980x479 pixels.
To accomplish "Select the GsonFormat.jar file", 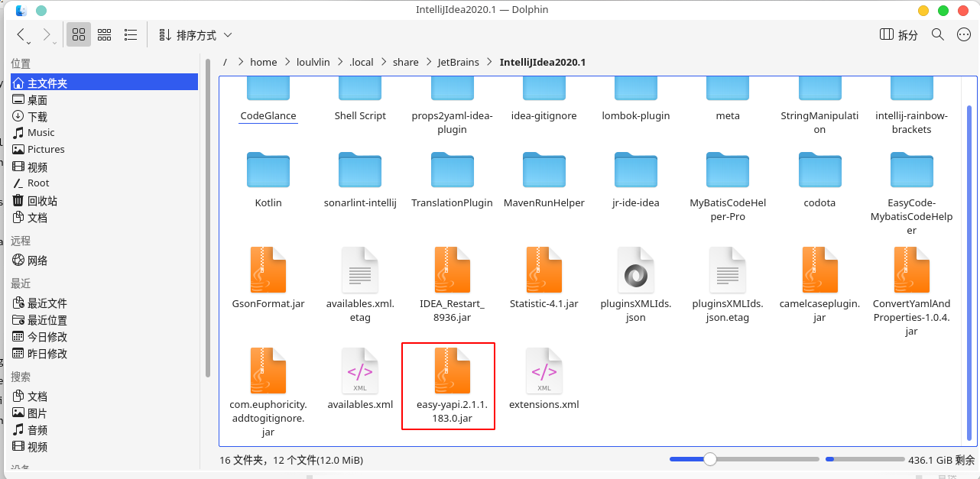I will point(268,279).
